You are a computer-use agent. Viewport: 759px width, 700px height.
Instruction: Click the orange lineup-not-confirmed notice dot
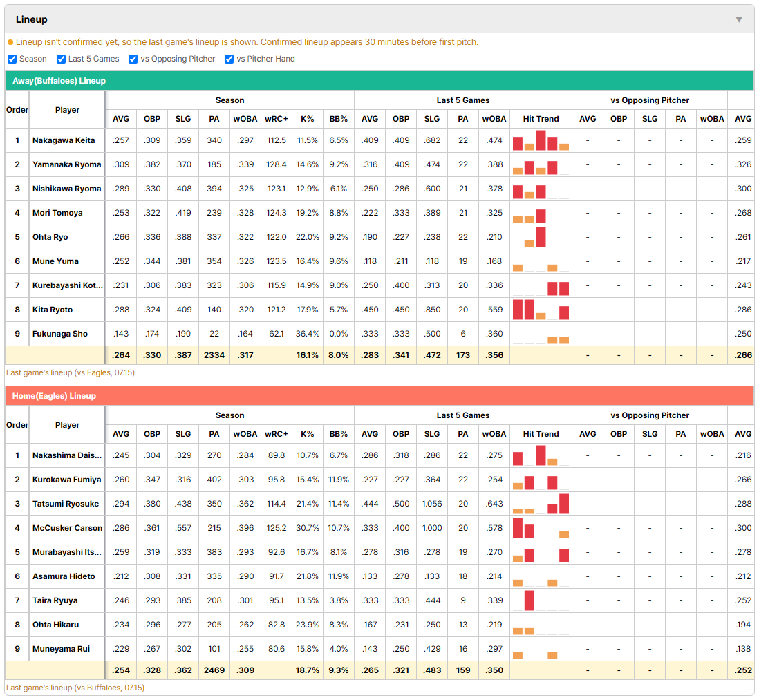[x=10, y=43]
